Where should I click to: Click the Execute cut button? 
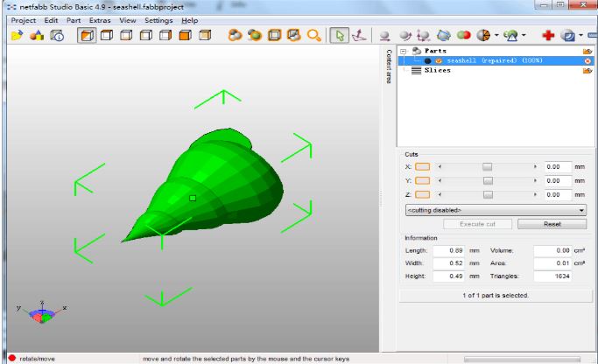(477, 224)
